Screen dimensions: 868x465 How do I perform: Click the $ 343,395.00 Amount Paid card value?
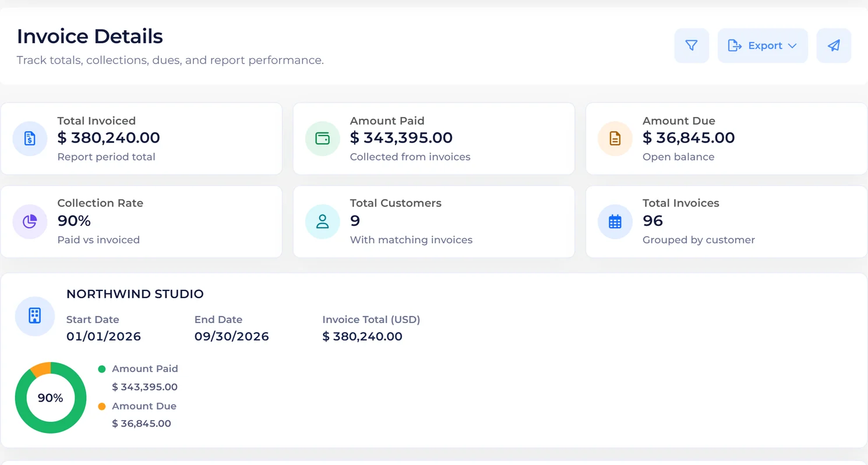(x=401, y=138)
